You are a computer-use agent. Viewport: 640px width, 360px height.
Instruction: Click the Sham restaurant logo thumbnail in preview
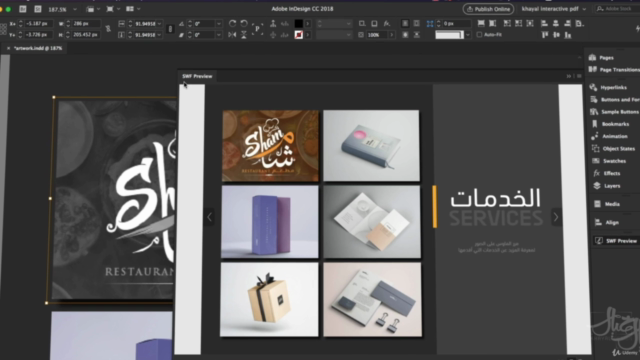coord(270,146)
